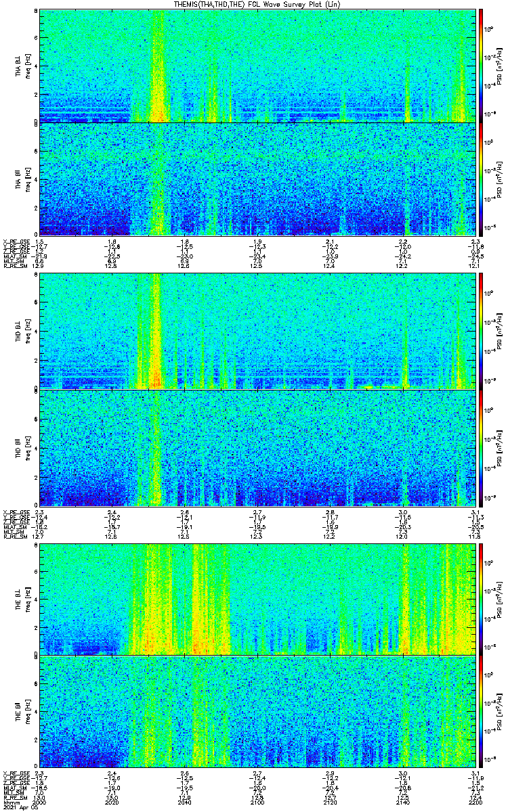Image resolution: width=508 pixels, height=812 pixels.
Task: Click the PSD color bar beside THD B⊥
Action: [481, 332]
